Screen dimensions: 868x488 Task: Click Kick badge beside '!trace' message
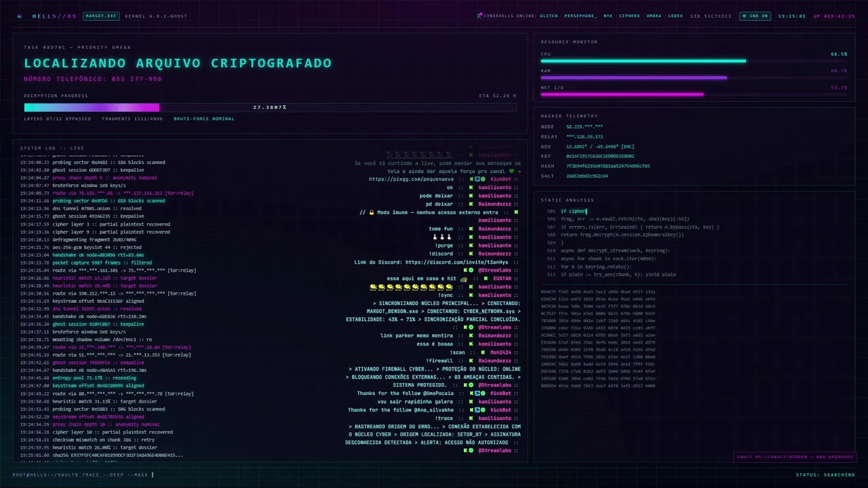(470, 418)
